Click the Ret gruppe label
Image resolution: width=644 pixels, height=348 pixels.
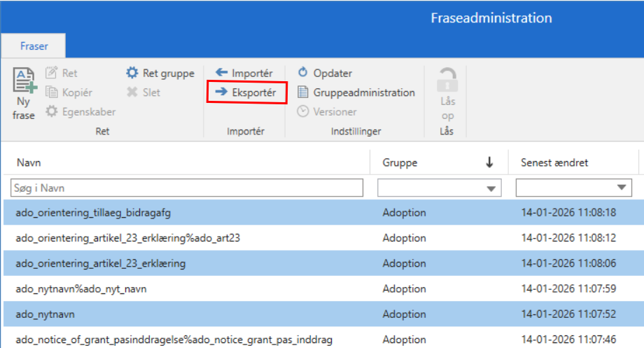coord(169,73)
